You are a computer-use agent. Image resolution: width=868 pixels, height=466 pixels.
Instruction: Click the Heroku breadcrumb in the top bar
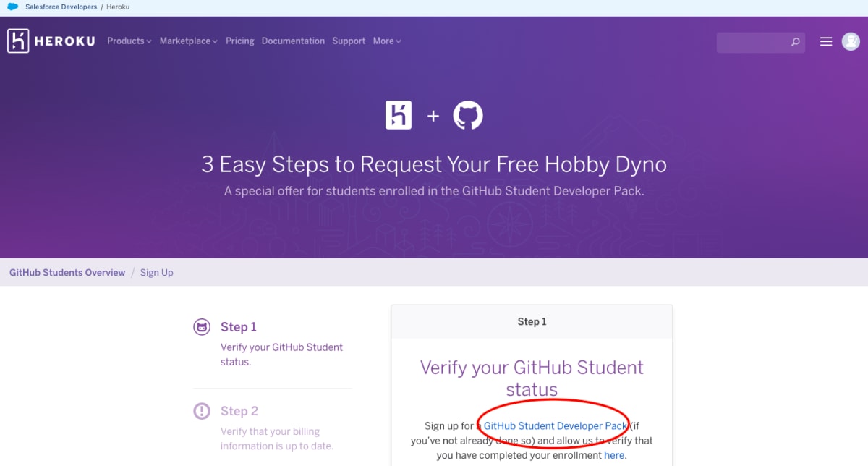pos(119,7)
